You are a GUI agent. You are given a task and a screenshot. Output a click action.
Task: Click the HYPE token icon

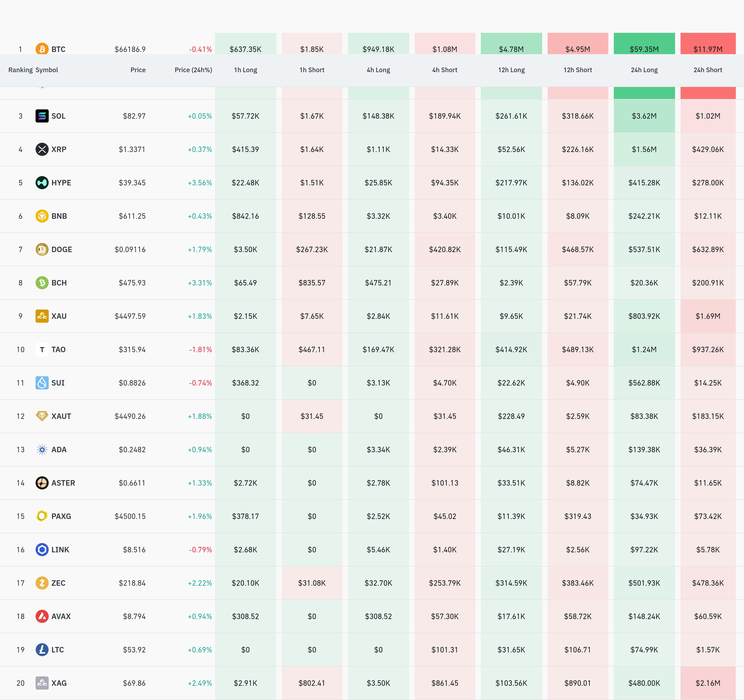[x=42, y=183]
